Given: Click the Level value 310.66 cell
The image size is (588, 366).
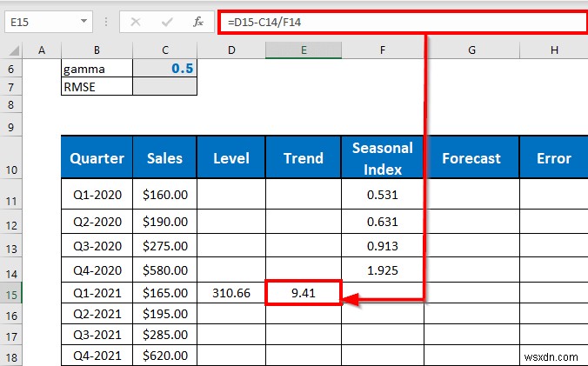Looking at the screenshot, I should (231, 293).
